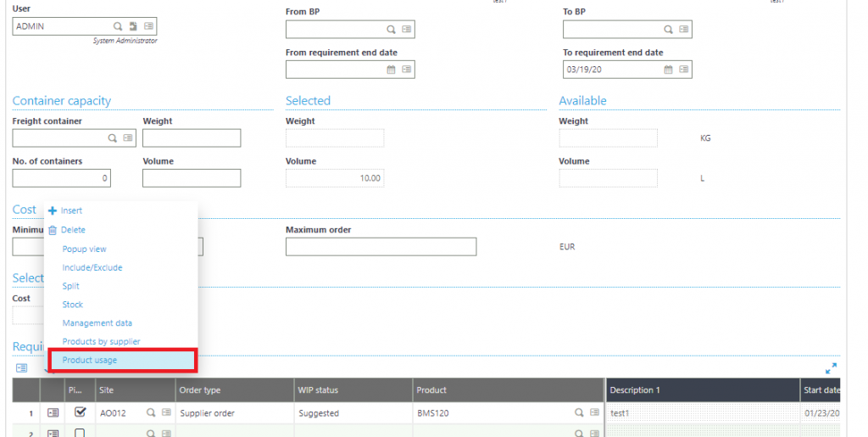Click the From requirement end date actions icon
The height and width of the screenshot is (437, 868).
[x=407, y=70]
